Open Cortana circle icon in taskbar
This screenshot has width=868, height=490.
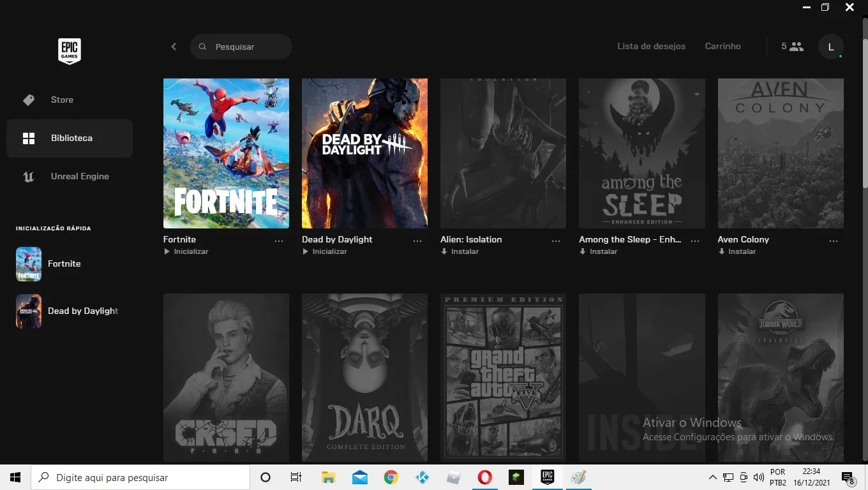[266, 477]
